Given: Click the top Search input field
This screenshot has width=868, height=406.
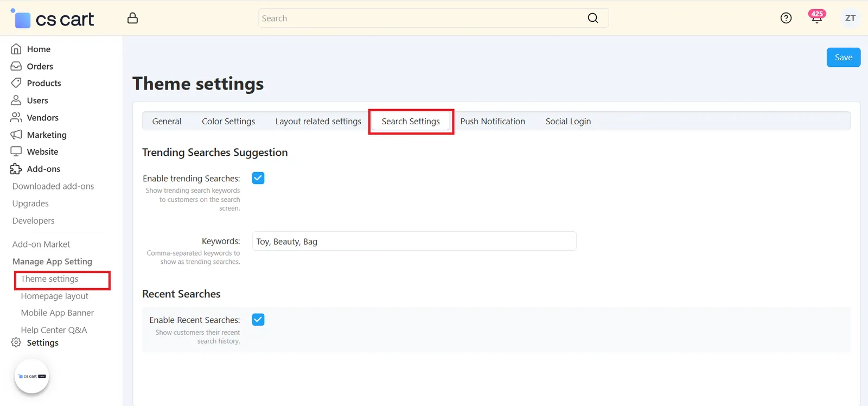Looking at the screenshot, I should [x=433, y=18].
